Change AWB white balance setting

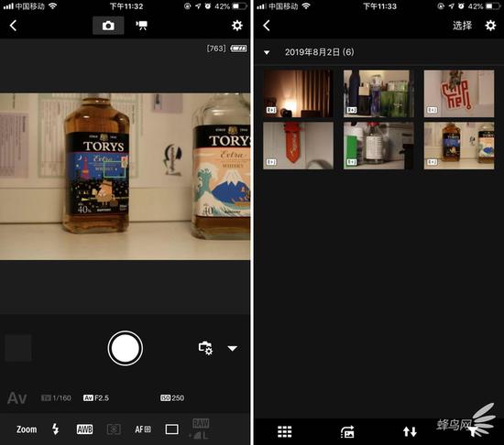[84, 429]
